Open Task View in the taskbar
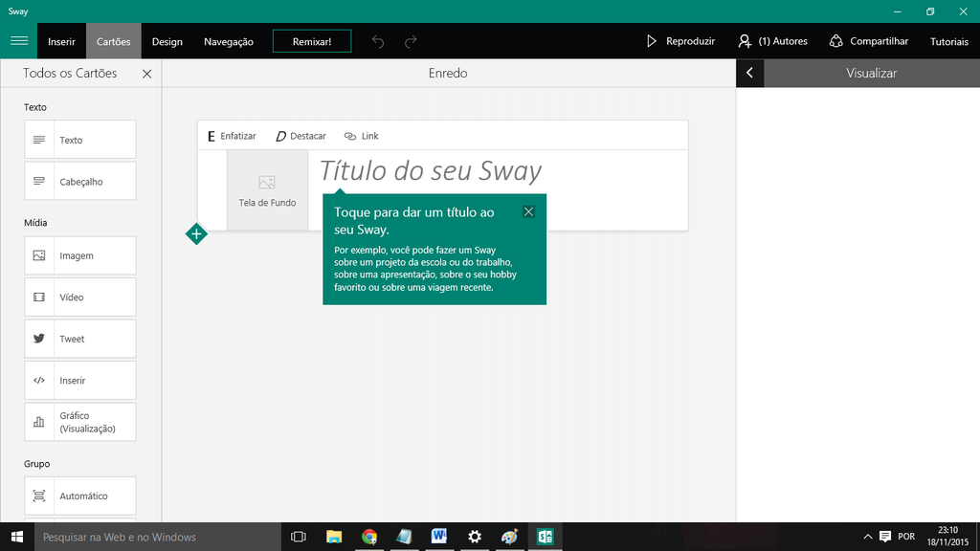Viewport: 980px width, 551px height. 299,537
